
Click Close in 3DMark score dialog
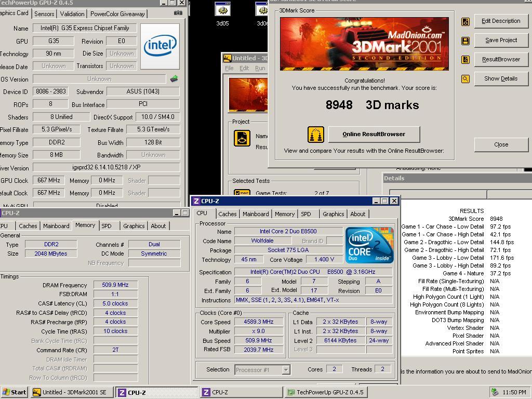(x=501, y=144)
